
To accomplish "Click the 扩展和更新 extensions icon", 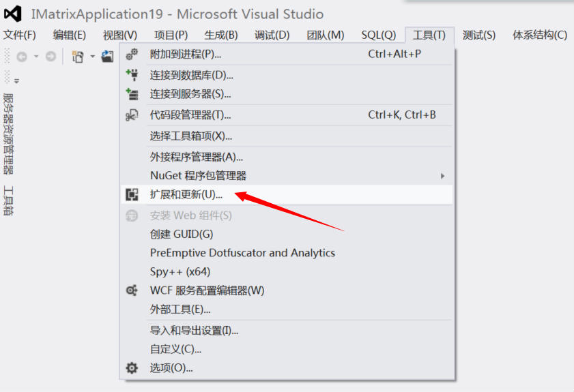I will [x=132, y=194].
